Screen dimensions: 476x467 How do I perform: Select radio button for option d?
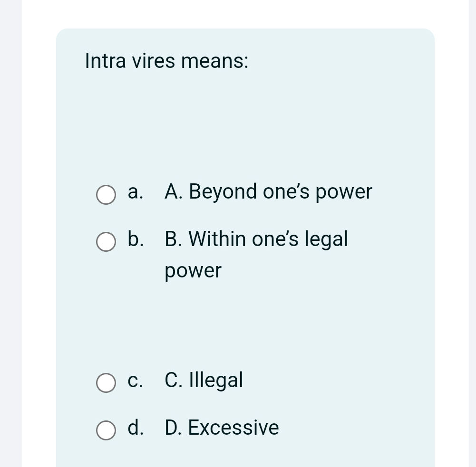106,430
